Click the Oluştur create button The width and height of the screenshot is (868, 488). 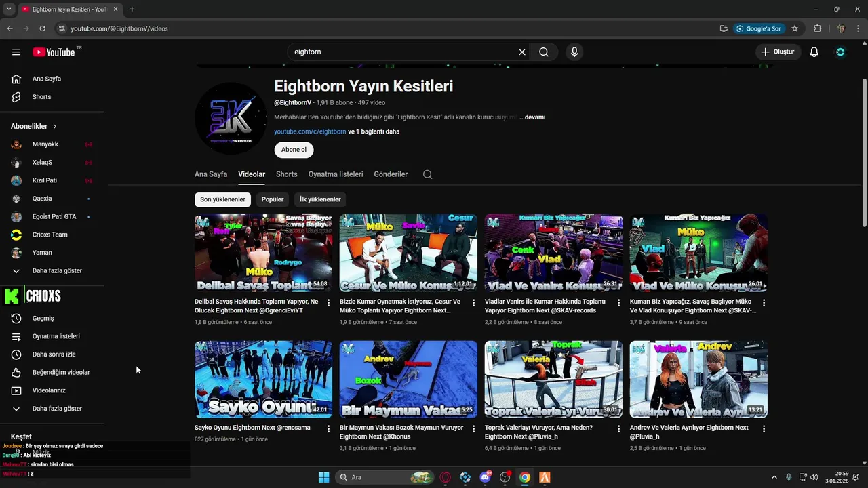click(x=778, y=52)
